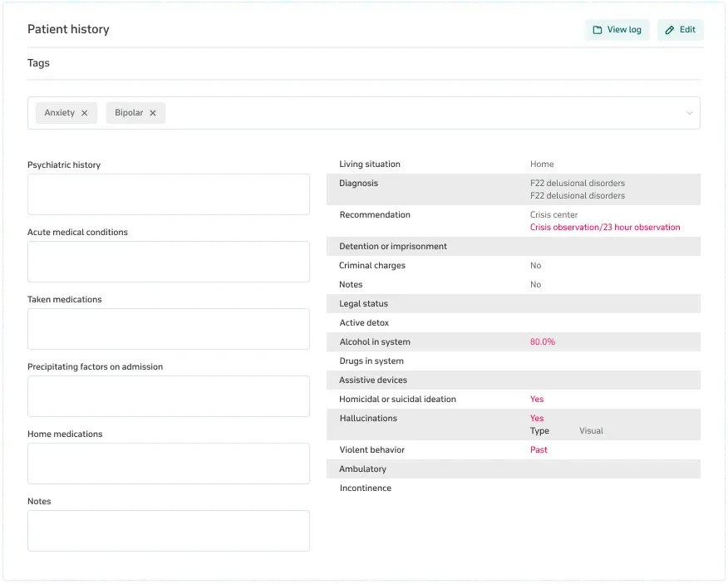Click the Crisis observation/23 hour observation text
Screen dimensions: 728x584
coord(604,228)
